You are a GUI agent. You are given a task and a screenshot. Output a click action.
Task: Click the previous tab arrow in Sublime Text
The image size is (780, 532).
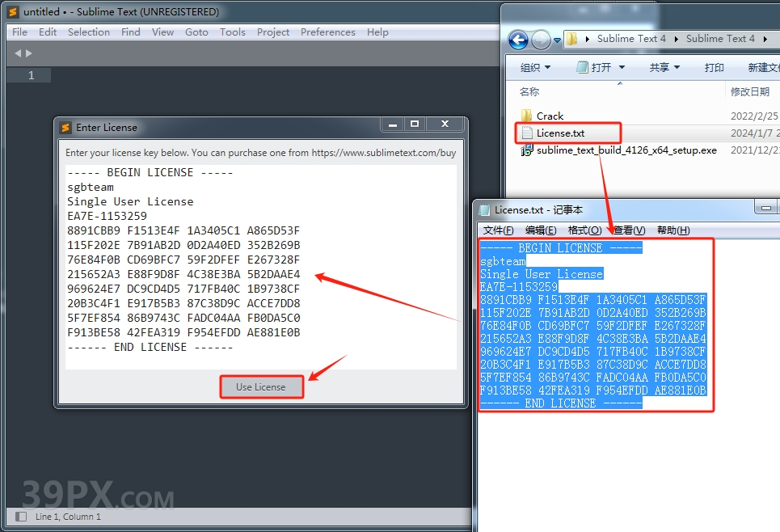18,53
